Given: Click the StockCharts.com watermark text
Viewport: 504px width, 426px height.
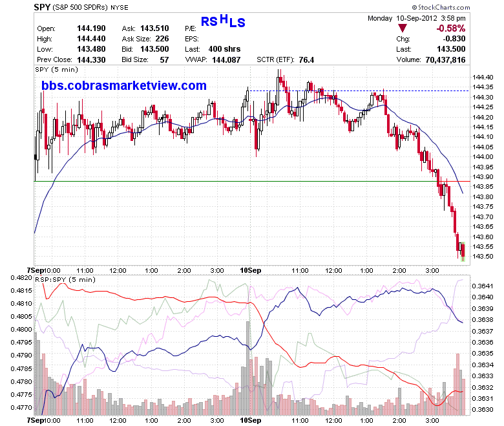Looking at the screenshot, I should (x=441, y=7).
